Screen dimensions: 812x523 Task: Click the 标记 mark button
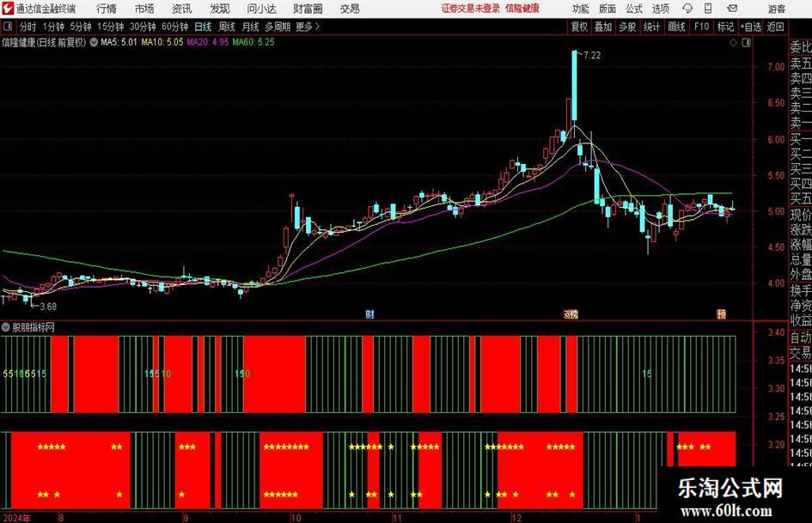pyautogui.click(x=725, y=27)
